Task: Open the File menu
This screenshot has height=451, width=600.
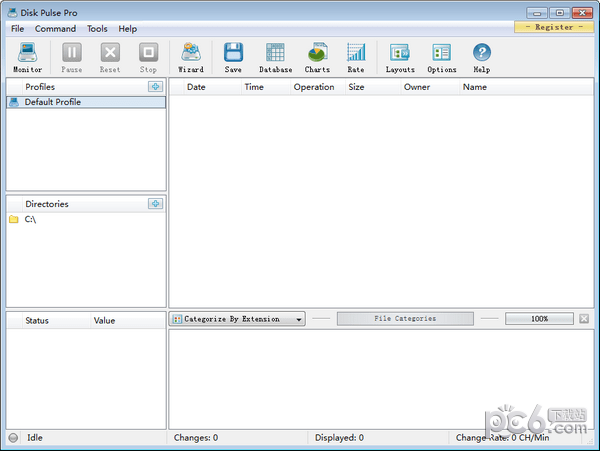Action: (x=18, y=29)
